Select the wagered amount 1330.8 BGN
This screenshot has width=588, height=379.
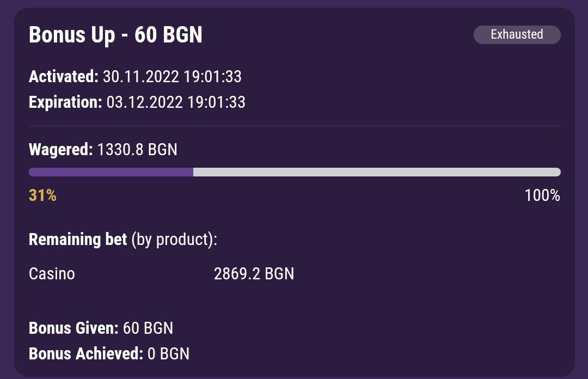[x=137, y=149]
